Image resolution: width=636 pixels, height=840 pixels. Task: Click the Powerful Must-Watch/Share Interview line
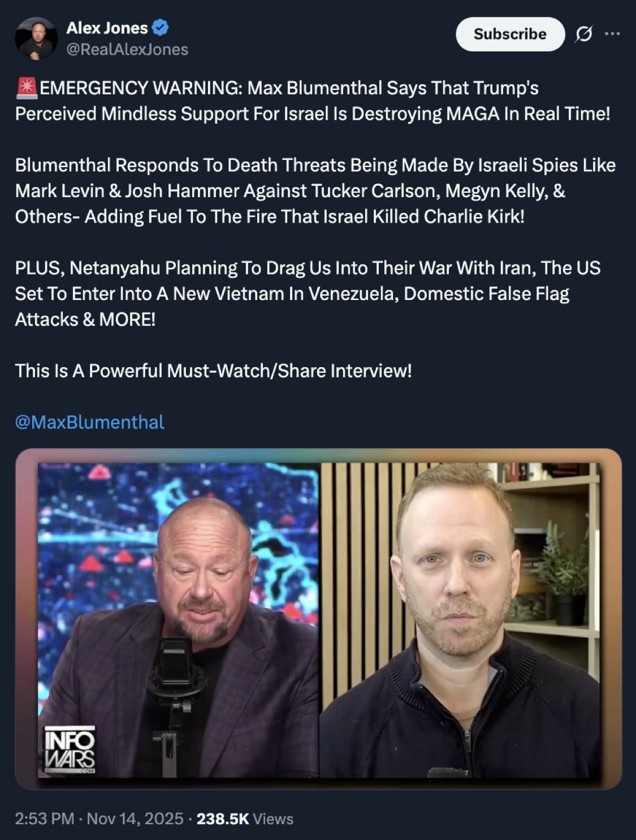click(x=213, y=371)
